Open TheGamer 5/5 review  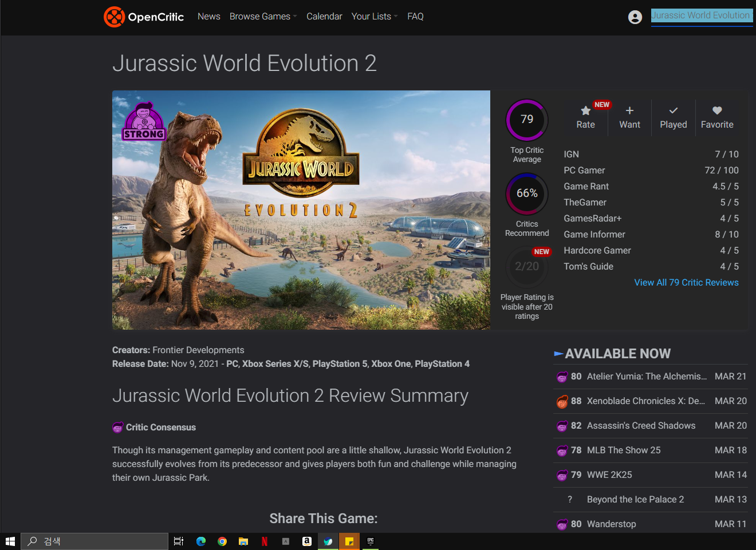pyautogui.click(x=651, y=203)
